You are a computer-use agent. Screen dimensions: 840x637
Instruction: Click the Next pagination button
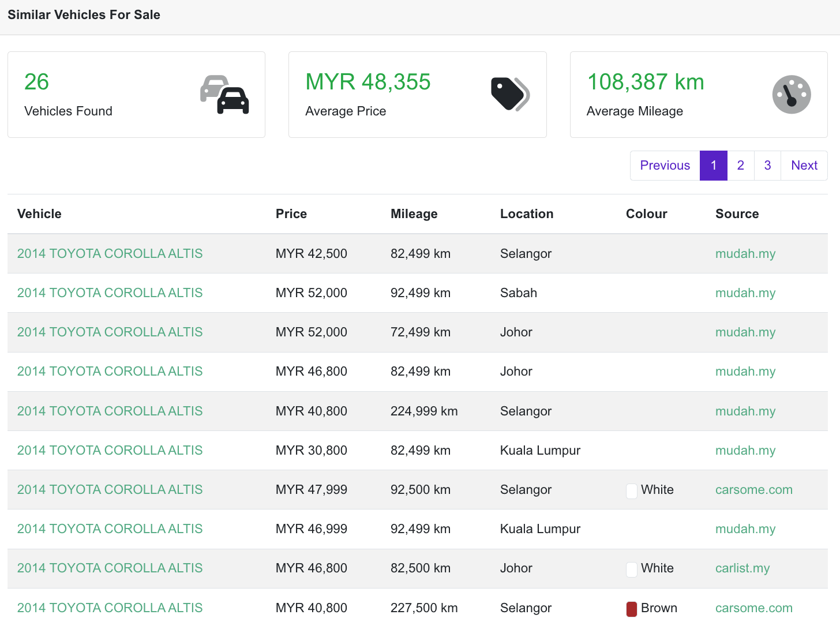coord(804,166)
